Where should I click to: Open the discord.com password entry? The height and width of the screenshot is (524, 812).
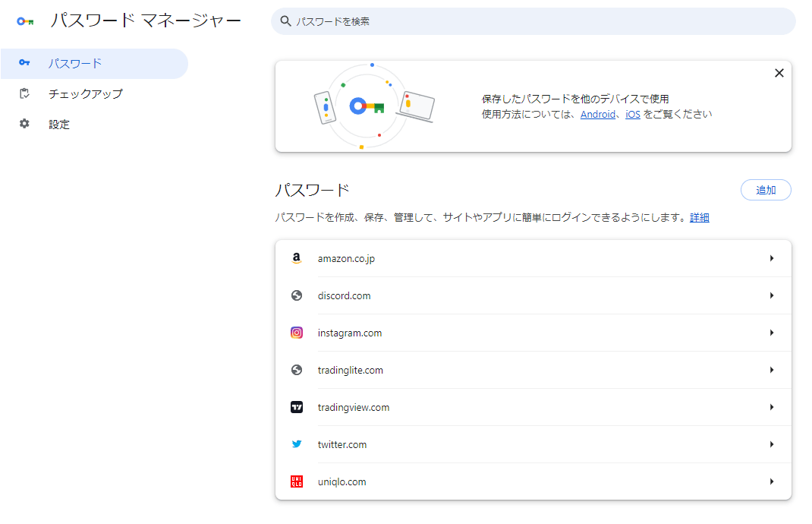(533, 295)
